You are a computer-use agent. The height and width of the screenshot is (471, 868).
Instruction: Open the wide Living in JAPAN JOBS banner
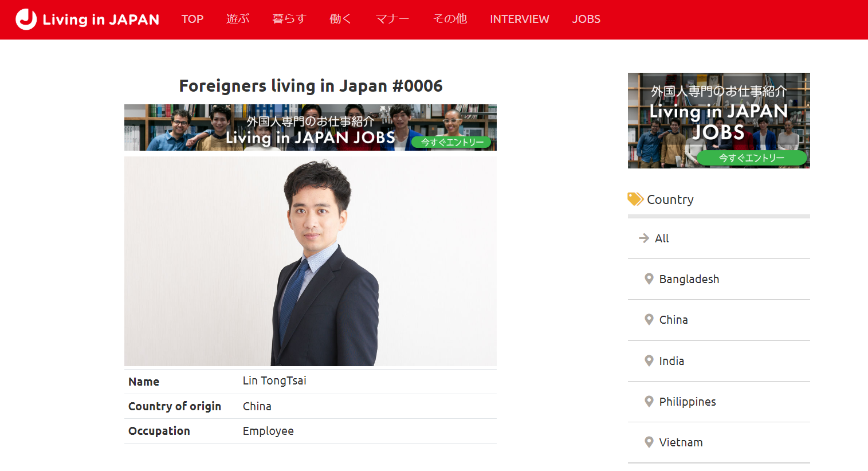click(311, 127)
